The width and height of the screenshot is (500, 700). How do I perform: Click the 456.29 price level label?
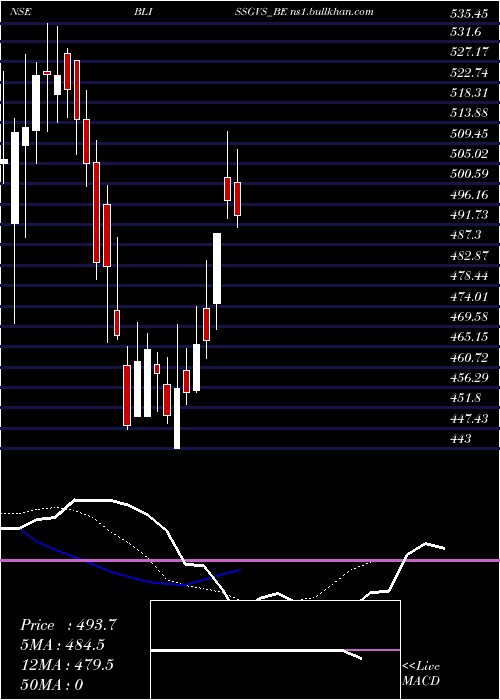469,379
